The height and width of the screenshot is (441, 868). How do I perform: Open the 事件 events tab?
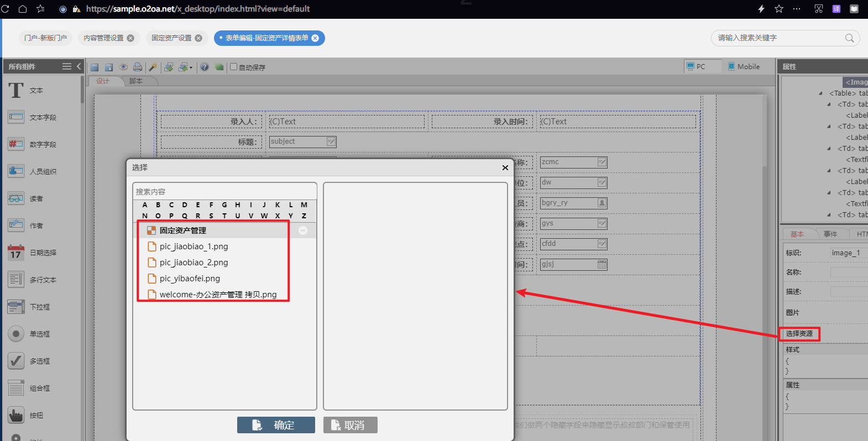pyautogui.click(x=830, y=234)
